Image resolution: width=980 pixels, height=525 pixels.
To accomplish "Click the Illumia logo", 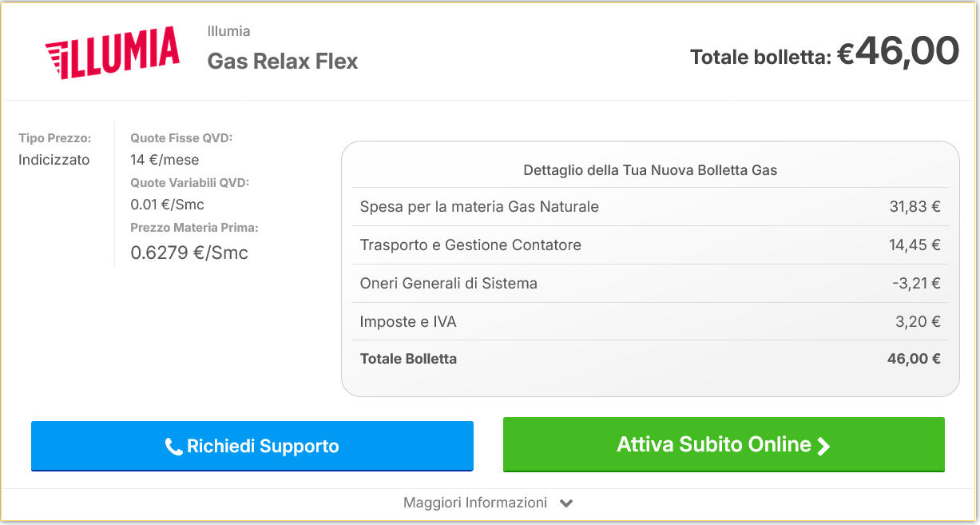I will pyautogui.click(x=112, y=53).
